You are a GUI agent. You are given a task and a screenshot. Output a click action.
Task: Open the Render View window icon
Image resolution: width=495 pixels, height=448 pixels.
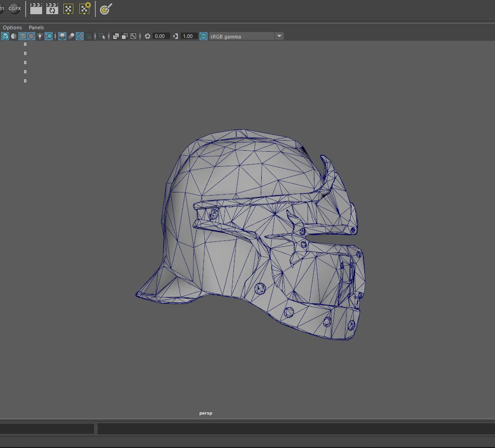click(x=68, y=9)
